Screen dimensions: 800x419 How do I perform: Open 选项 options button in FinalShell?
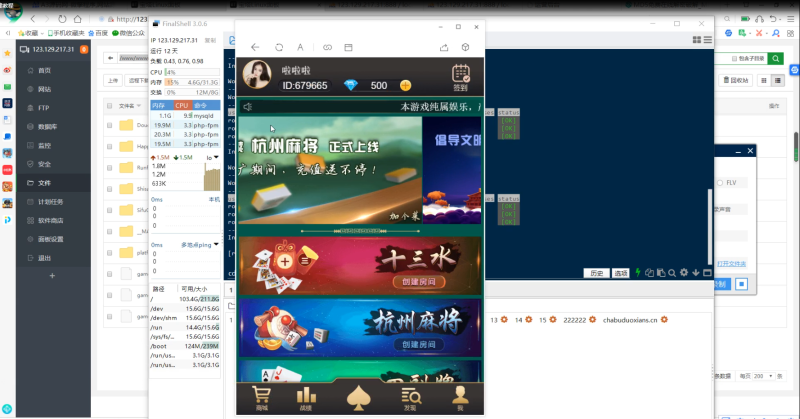click(620, 274)
